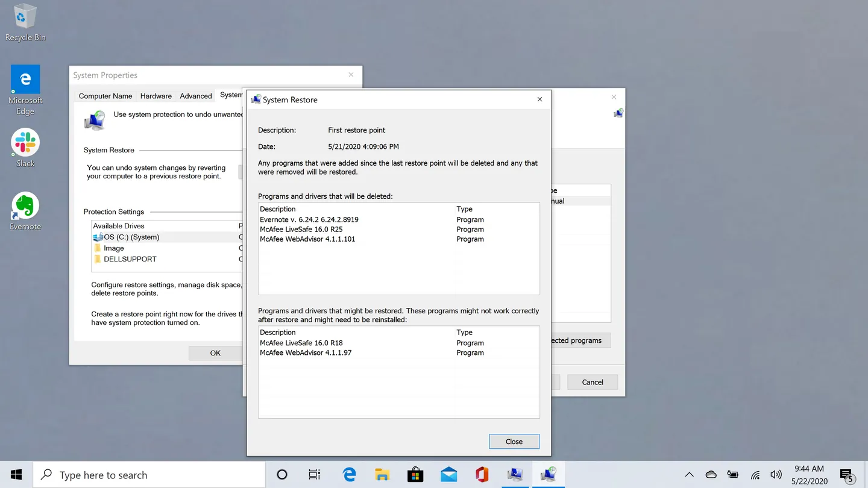The height and width of the screenshot is (488, 868).
Task: Open the Microsoft Store taskbar icon
Action: coord(415,475)
